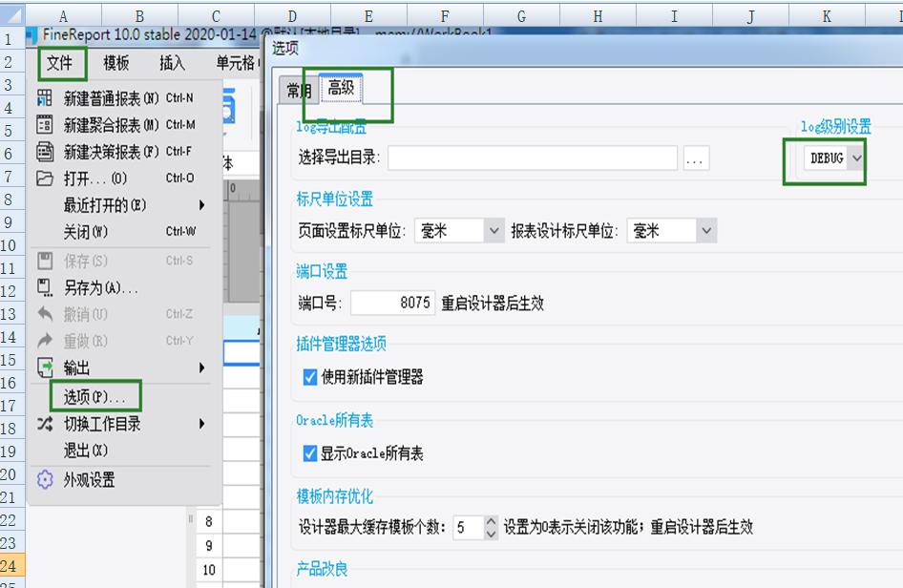903x588 pixels.
Task: Open the 插入 menu
Action: pos(172,63)
